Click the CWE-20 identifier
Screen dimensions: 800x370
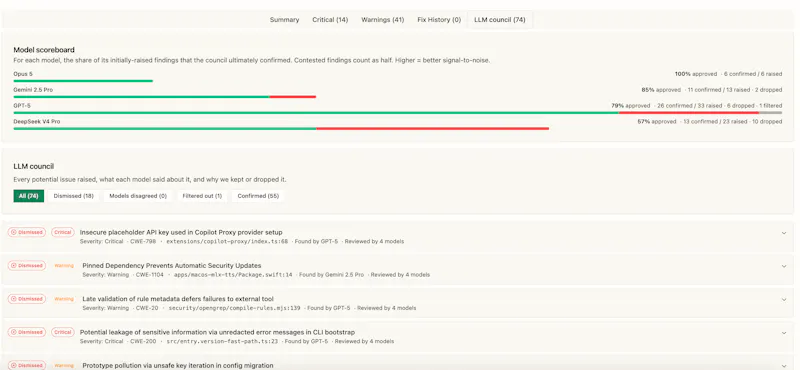147,308
